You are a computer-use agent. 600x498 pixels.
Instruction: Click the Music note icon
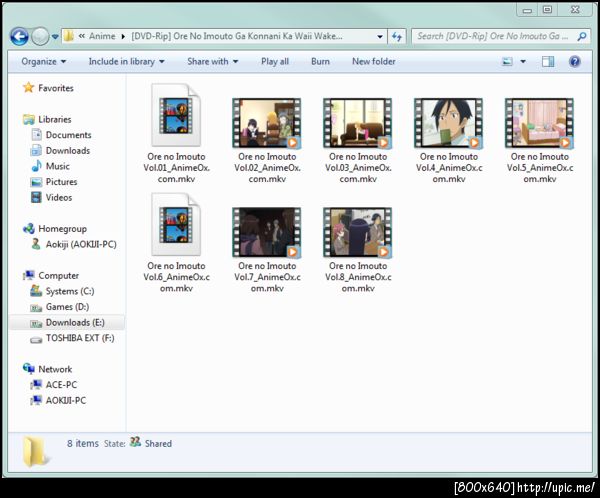(x=36, y=166)
